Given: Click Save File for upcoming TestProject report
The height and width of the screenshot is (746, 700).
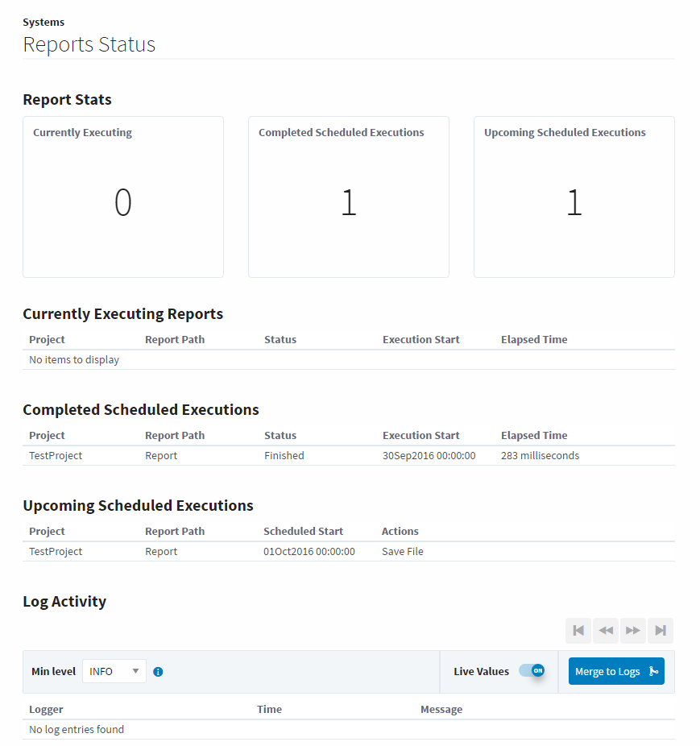Looking at the screenshot, I should pos(402,552).
